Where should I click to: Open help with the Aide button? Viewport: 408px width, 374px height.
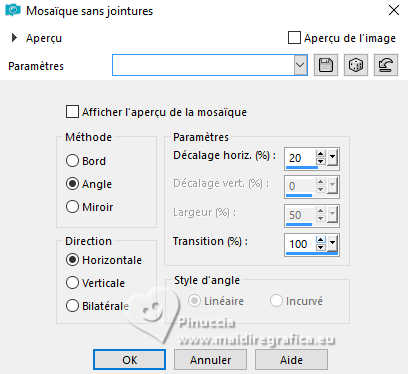291,360
